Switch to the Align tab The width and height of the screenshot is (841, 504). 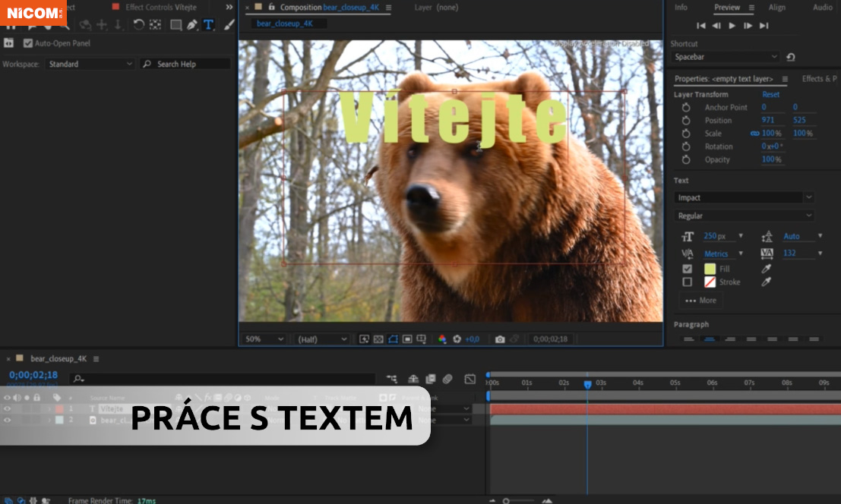click(x=776, y=7)
